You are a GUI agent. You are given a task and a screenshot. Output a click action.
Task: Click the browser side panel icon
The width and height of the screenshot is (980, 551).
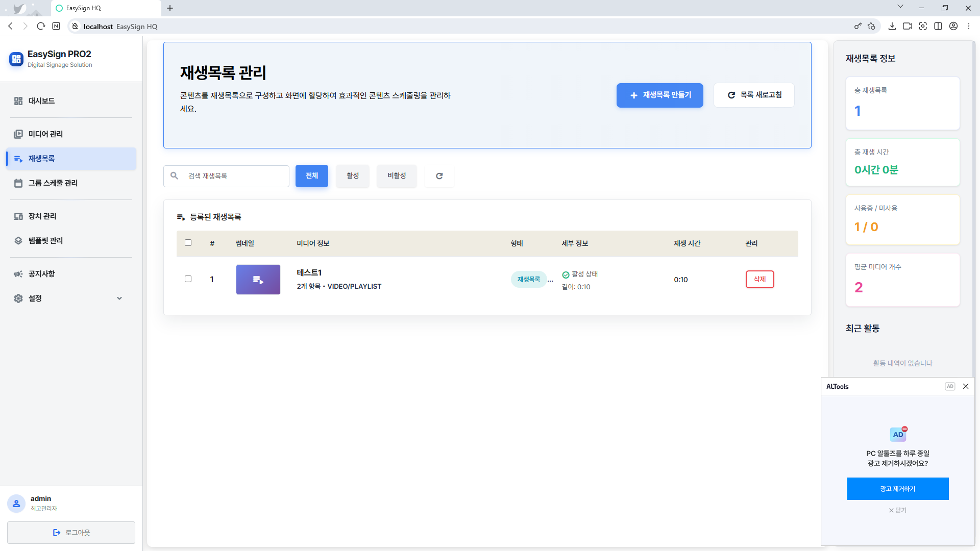[x=938, y=26]
